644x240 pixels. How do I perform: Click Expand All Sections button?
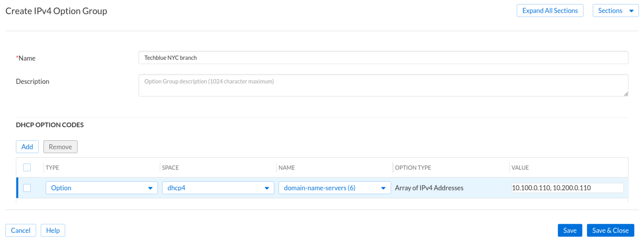pos(550,11)
